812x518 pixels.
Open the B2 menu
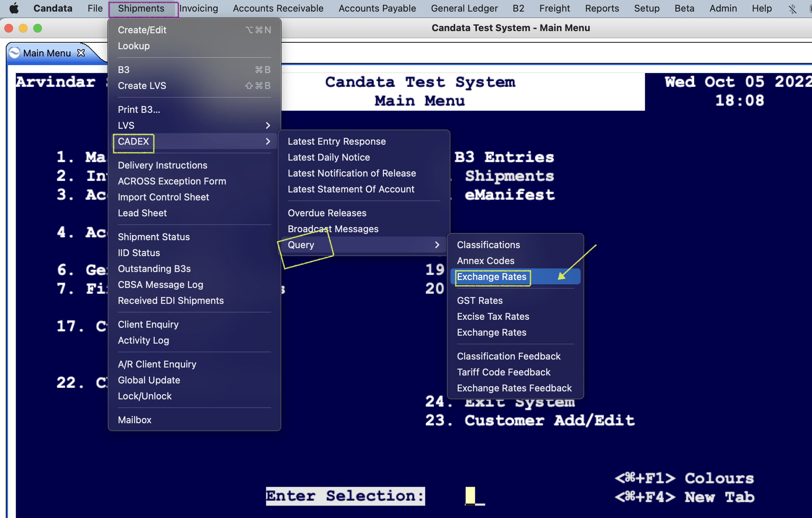[x=518, y=8]
